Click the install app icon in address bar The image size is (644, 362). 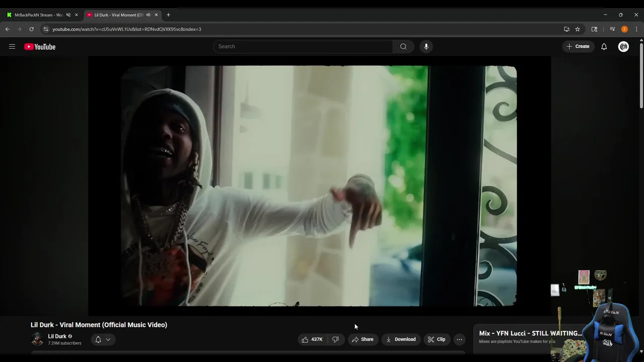pyautogui.click(x=567, y=29)
